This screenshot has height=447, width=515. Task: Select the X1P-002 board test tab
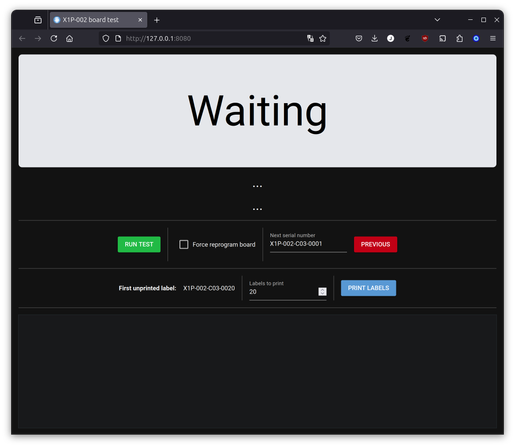click(98, 20)
